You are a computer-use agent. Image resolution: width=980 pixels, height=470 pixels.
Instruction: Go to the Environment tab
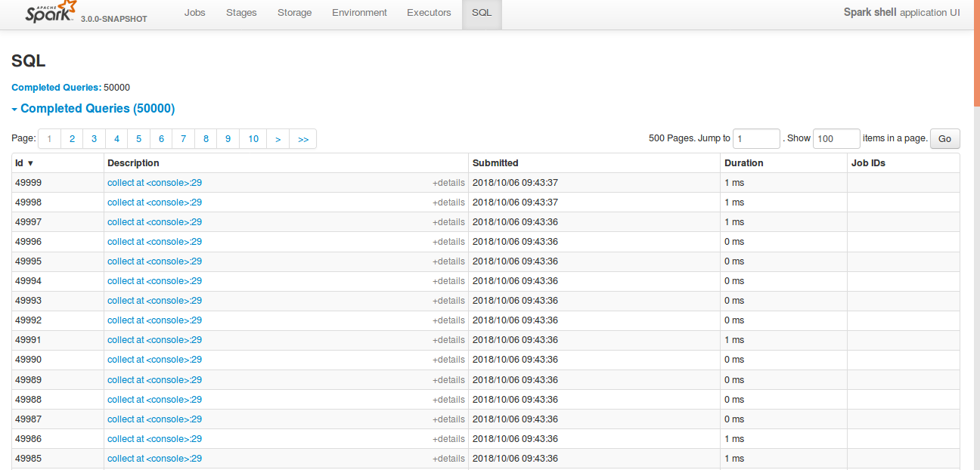tap(359, 13)
